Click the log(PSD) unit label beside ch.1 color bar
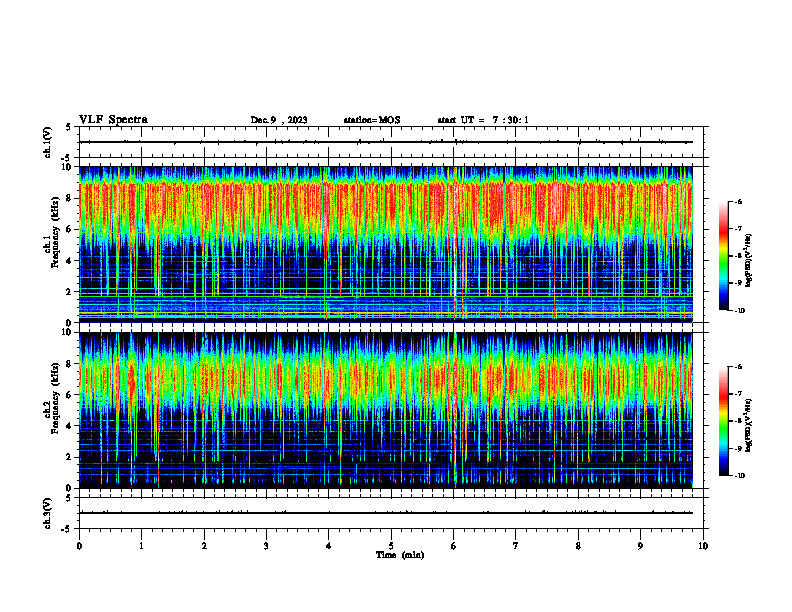The width and height of the screenshot is (792, 612). click(x=749, y=260)
